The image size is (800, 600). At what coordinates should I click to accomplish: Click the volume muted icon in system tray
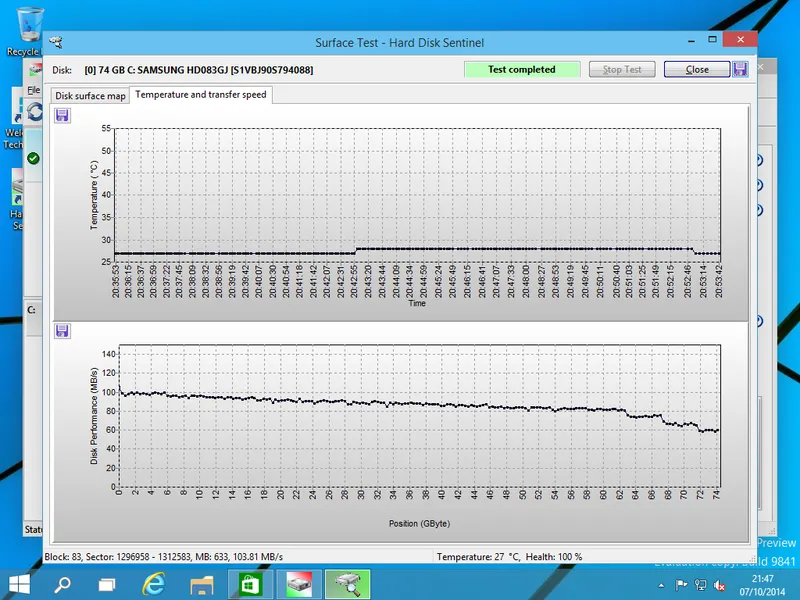pyautogui.click(x=721, y=585)
